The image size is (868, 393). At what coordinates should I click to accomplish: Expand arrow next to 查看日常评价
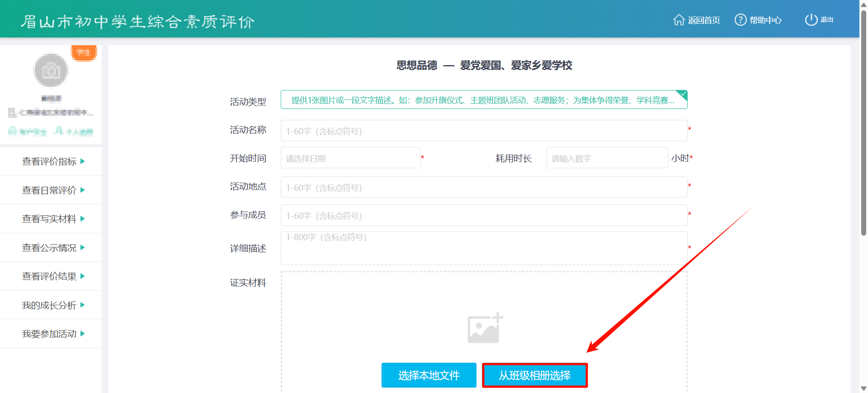pos(83,190)
